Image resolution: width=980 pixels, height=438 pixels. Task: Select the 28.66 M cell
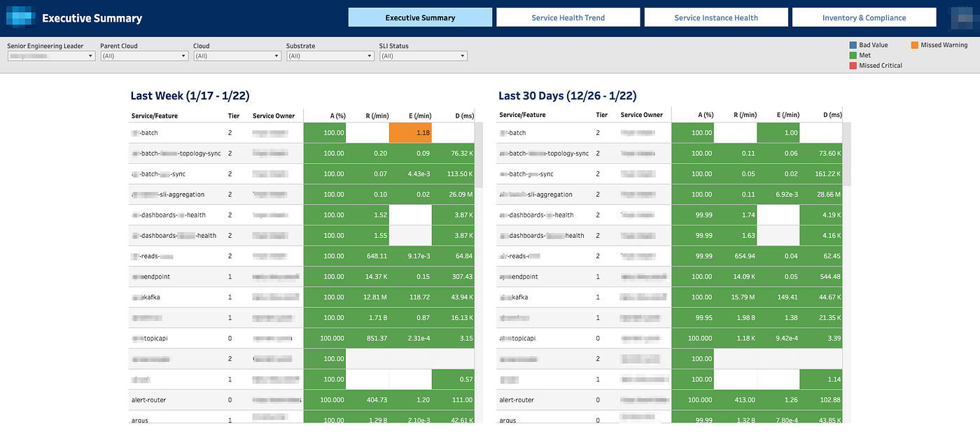coord(820,195)
